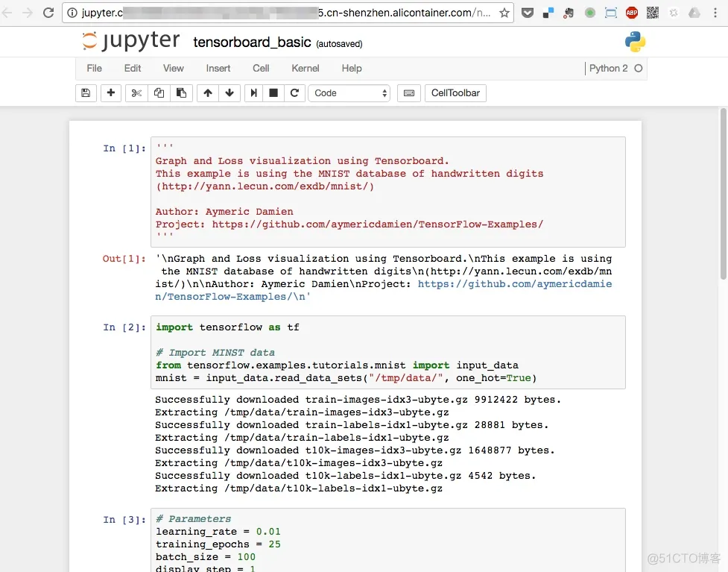The height and width of the screenshot is (572, 728).
Task: Move selected cell down arrow
Action: tap(230, 93)
